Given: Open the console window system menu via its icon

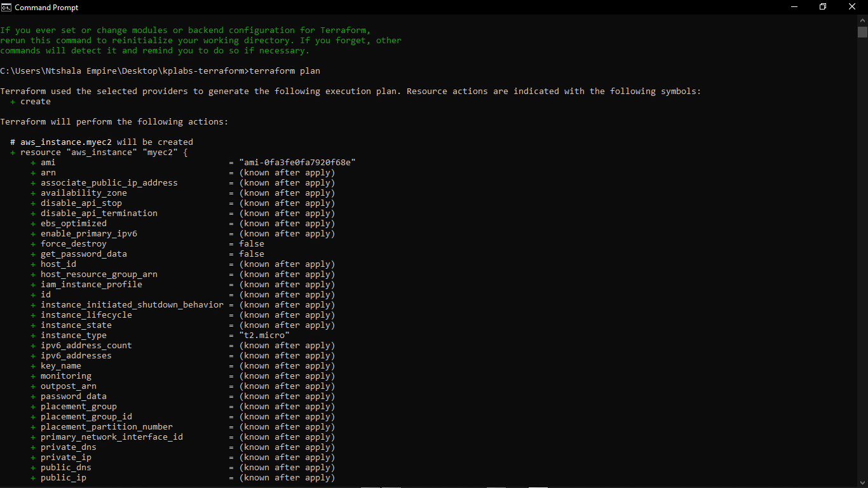Looking at the screenshot, I should point(6,7).
